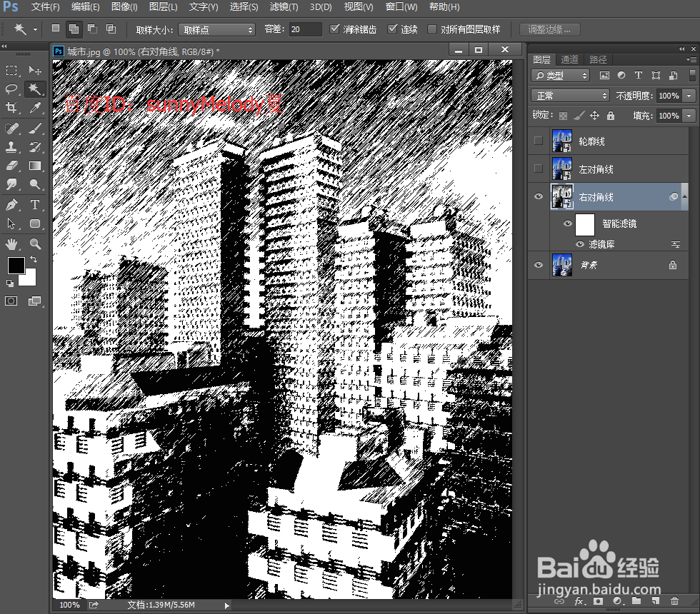Image resolution: width=700 pixels, height=614 pixels.
Task: Toggle Quick Mask mode
Action: pos(11,301)
